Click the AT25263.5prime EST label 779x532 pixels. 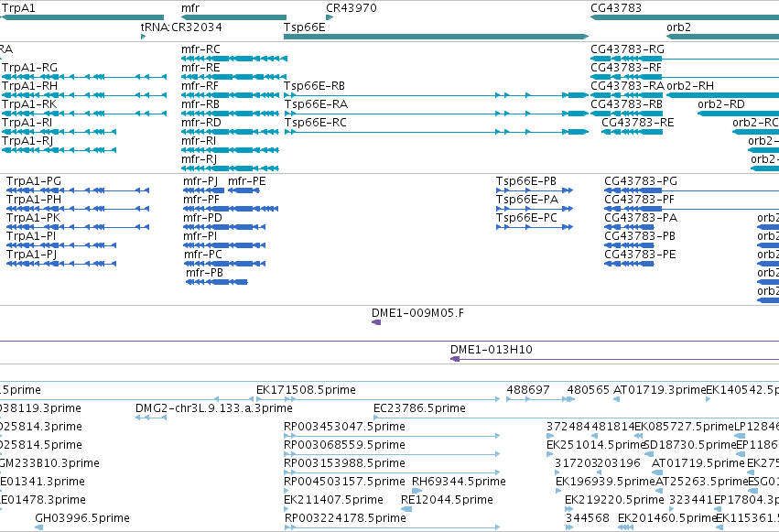tap(702, 482)
